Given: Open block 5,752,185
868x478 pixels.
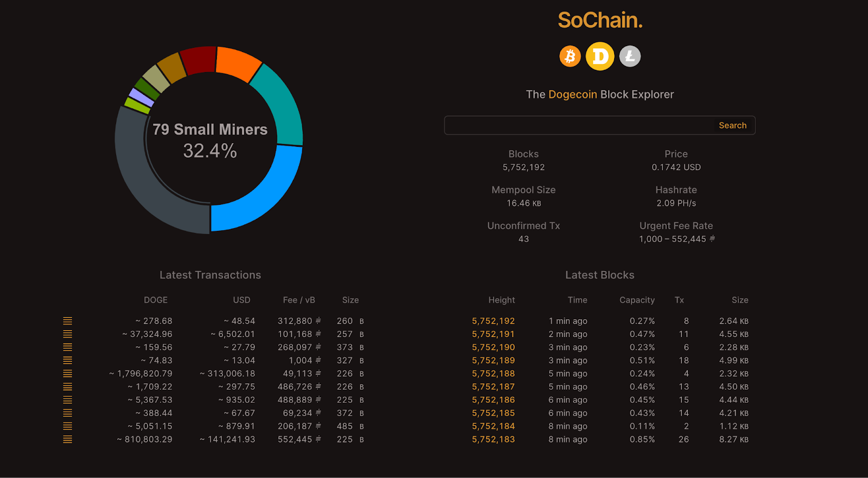Looking at the screenshot, I should (x=493, y=413).
